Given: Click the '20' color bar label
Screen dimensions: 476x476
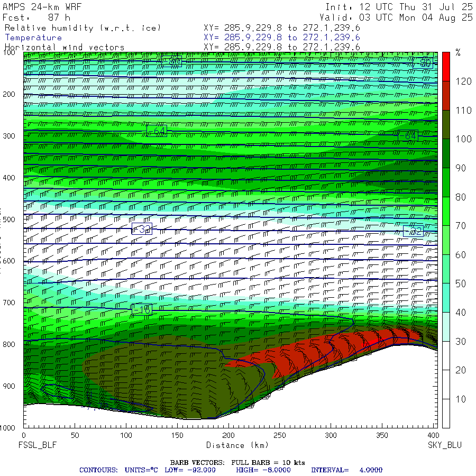Looking at the screenshot, I should tap(461, 370).
